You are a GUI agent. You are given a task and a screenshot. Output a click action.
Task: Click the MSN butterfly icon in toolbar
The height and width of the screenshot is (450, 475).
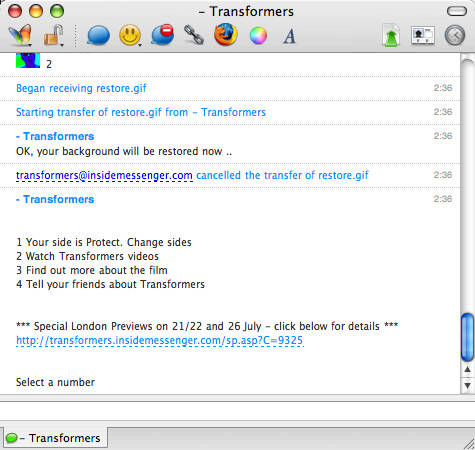[20, 35]
